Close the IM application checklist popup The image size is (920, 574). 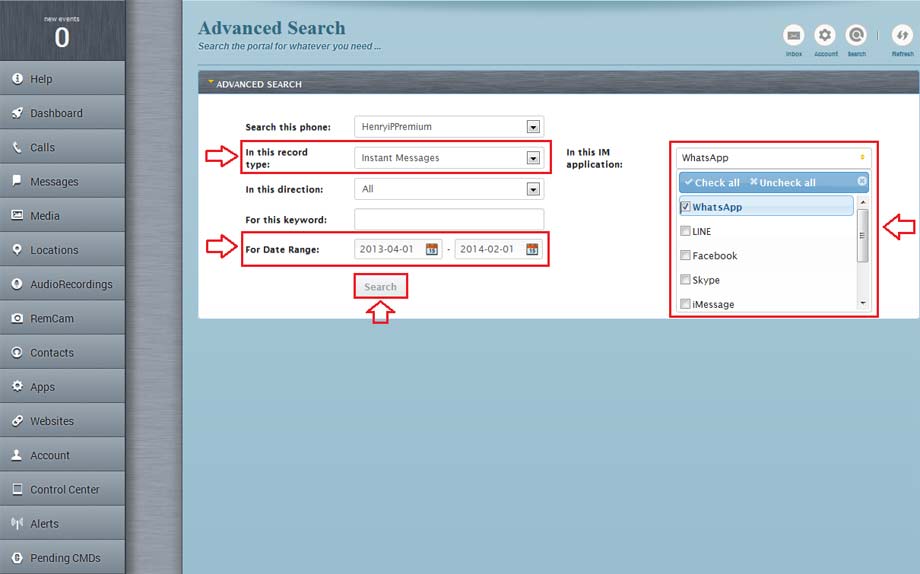(x=862, y=181)
